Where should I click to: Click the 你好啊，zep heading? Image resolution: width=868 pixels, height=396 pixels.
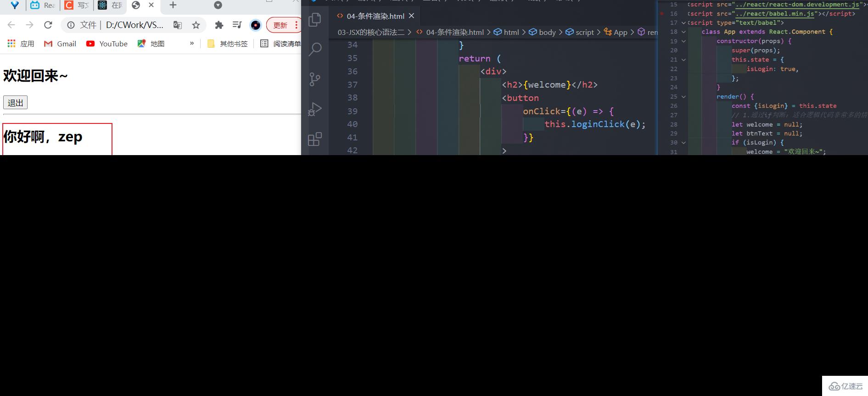pos(43,137)
